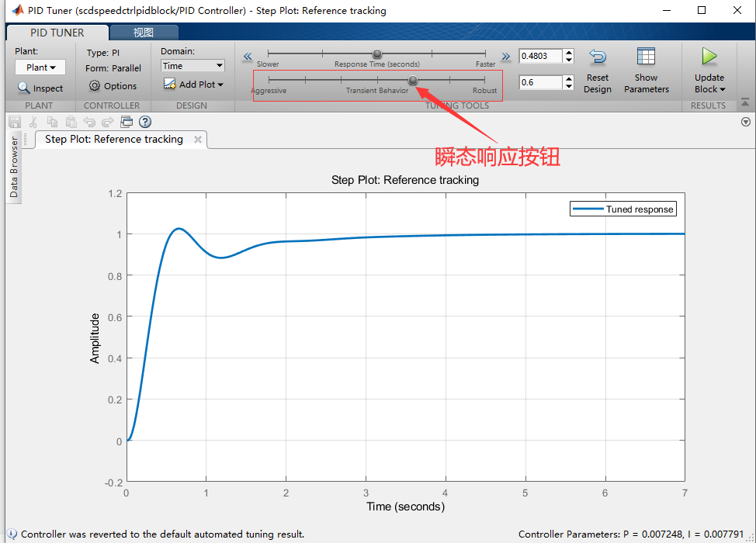Click the Form: Parallel label
Screen dimensions: 756x543
click(113, 68)
